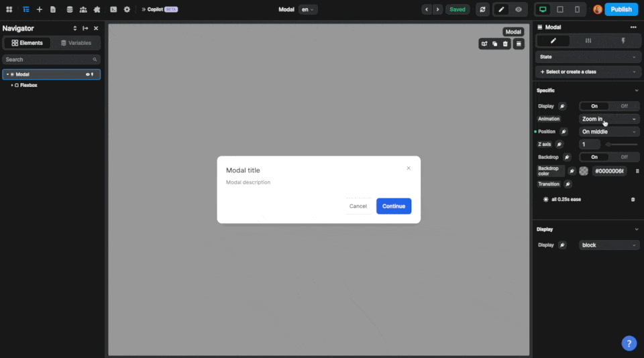This screenshot has height=358, width=644.
Task: Click the Saved status indicator
Action: 457,9
